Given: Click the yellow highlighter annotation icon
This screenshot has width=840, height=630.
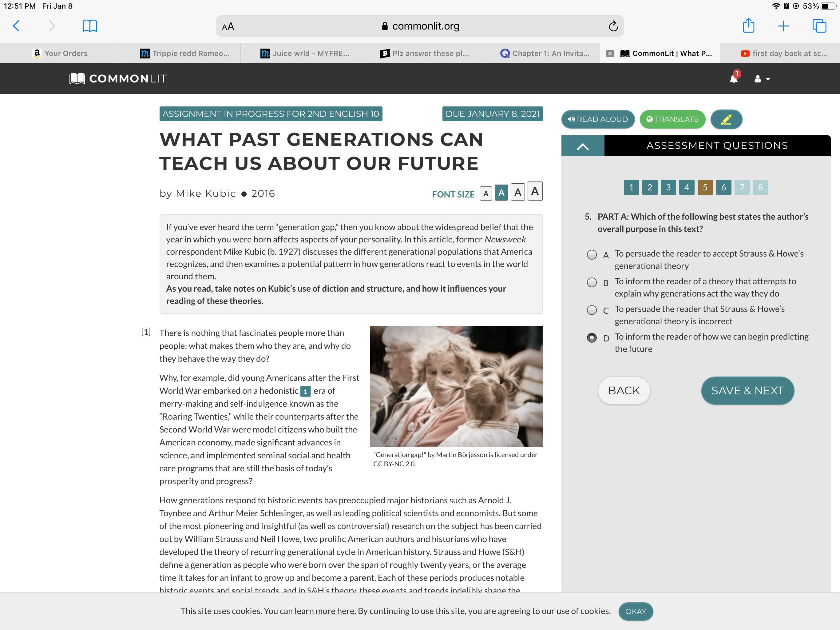Looking at the screenshot, I should coord(726,120).
